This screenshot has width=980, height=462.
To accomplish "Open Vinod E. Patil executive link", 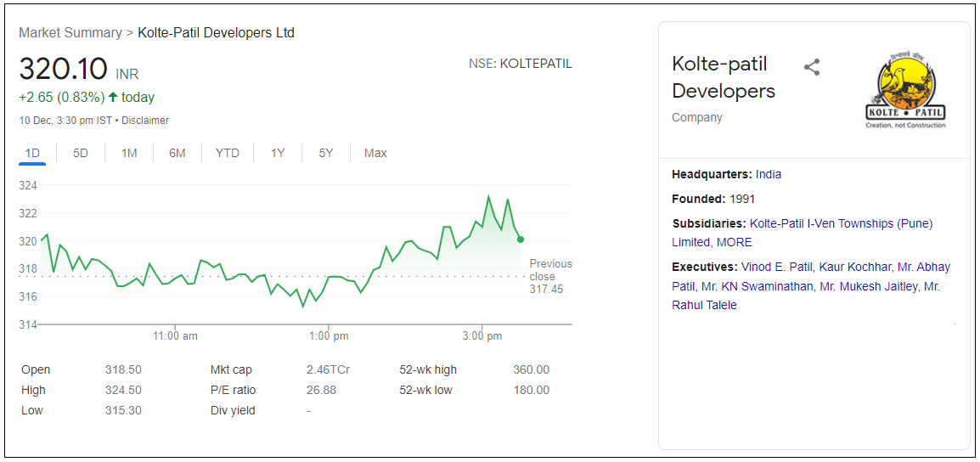I will 777,267.
